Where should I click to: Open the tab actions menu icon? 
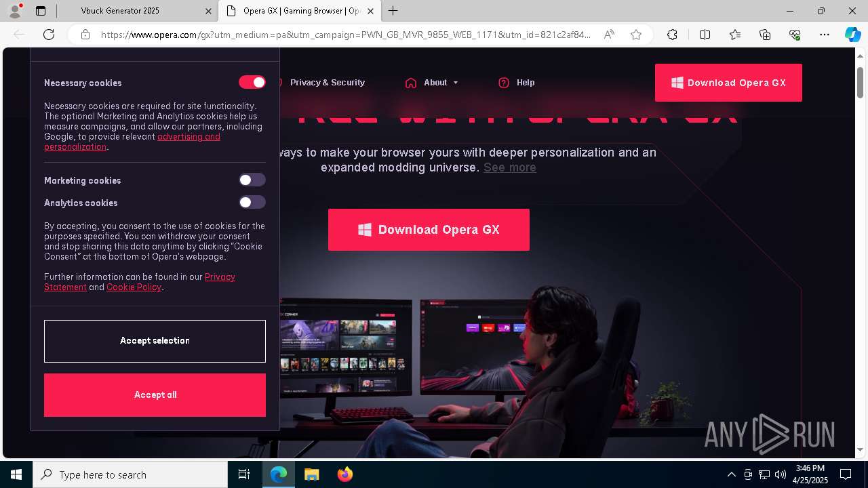(41, 11)
